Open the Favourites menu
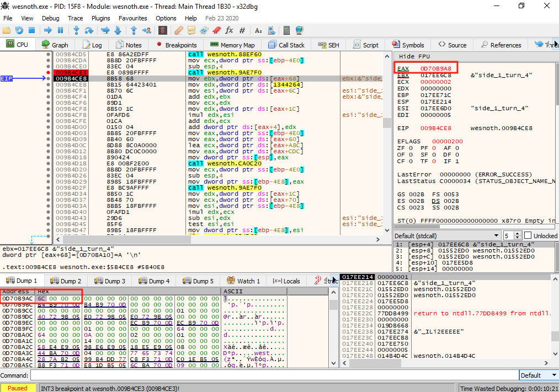This screenshot has height=392, width=559. (x=132, y=18)
